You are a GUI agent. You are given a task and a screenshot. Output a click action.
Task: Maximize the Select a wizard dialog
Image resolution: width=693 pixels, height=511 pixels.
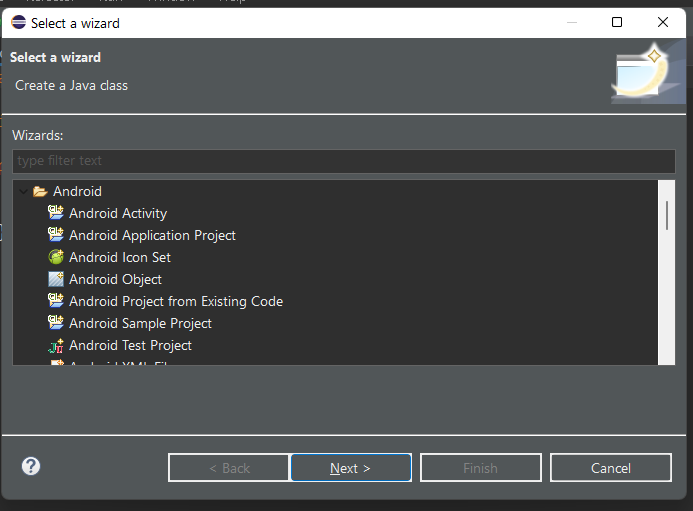coord(617,22)
